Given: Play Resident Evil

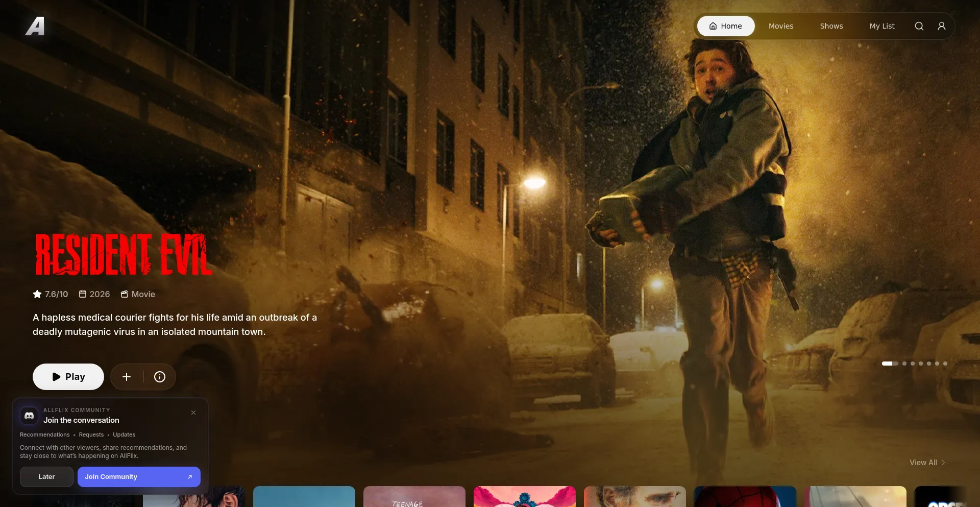Looking at the screenshot, I should coord(68,377).
